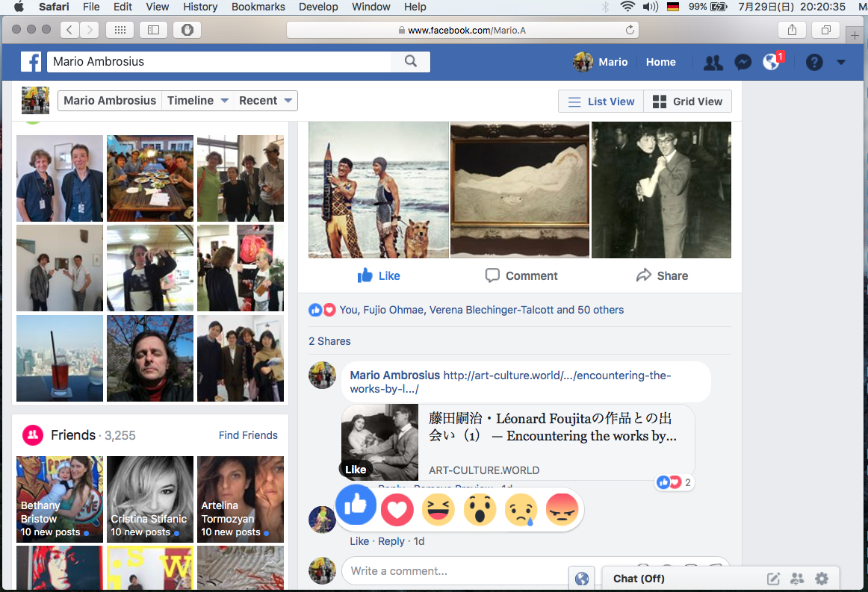Click the Safari address bar
Viewport: 868px width, 592px height.
pyautogui.click(x=462, y=30)
